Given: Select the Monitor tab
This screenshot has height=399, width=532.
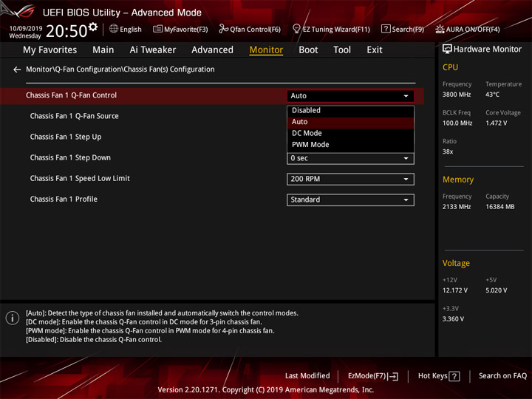Looking at the screenshot, I should (x=266, y=50).
